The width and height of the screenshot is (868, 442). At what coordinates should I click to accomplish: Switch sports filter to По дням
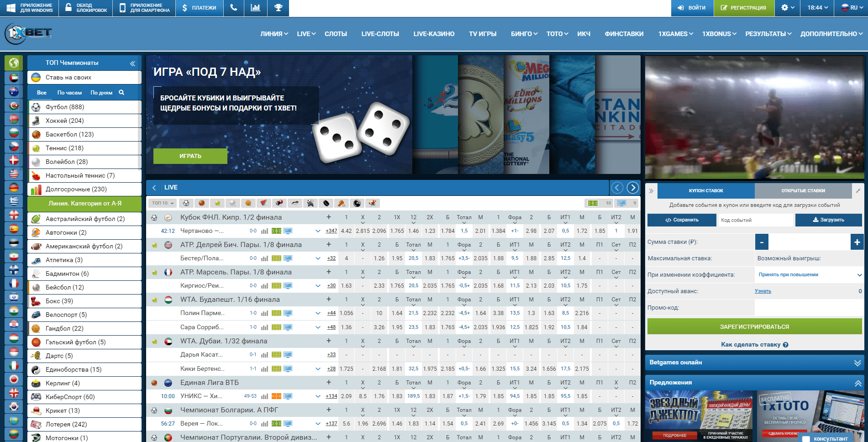101,93
